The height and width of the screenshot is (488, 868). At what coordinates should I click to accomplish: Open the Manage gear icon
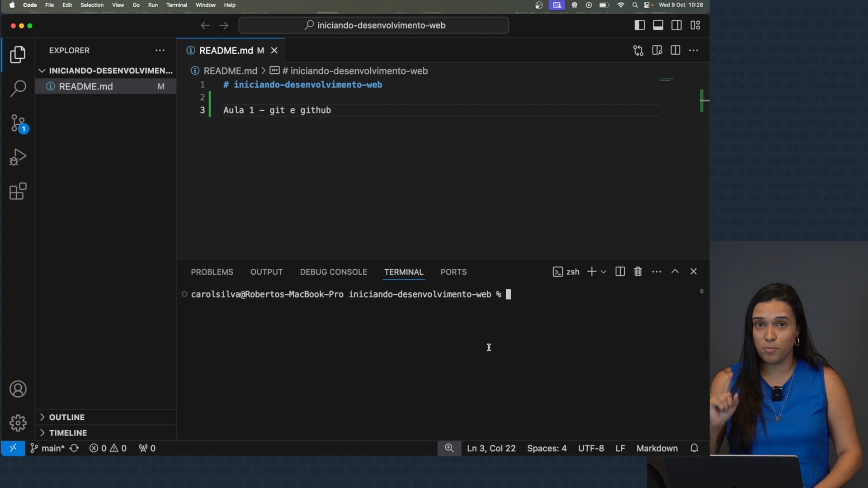point(18,423)
